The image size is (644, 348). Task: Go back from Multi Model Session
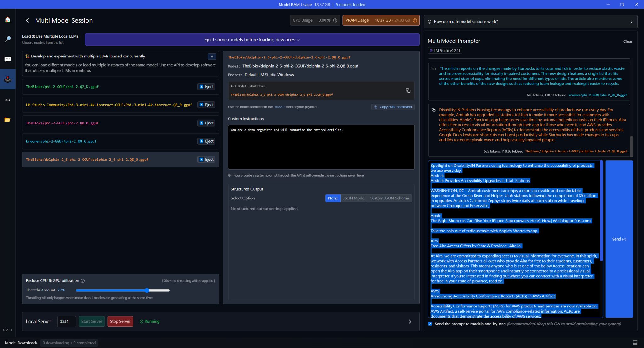[27, 20]
